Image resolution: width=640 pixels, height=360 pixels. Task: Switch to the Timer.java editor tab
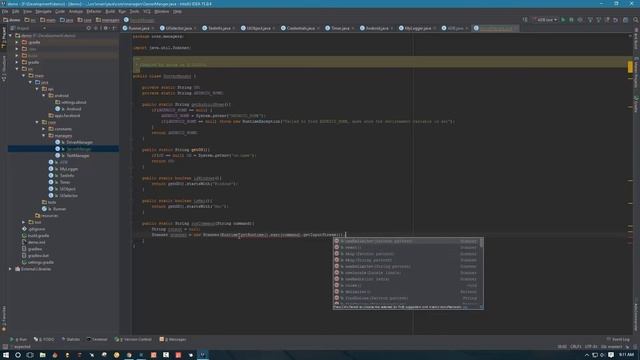click(340, 28)
